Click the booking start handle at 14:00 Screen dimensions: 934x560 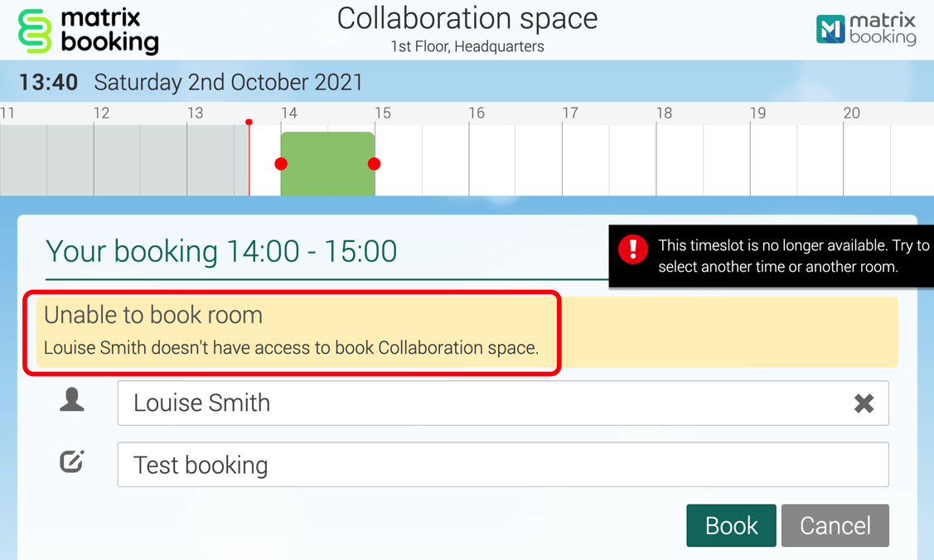281,164
